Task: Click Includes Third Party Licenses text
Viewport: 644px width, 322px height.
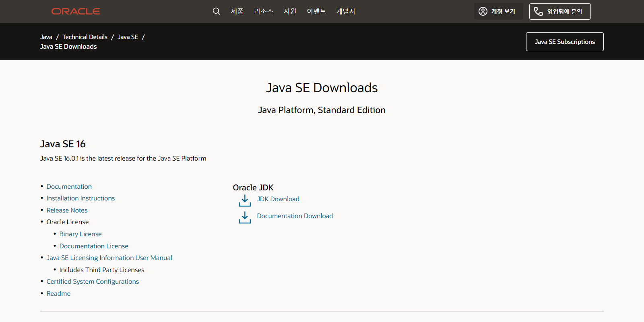Action: click(102, 270)
